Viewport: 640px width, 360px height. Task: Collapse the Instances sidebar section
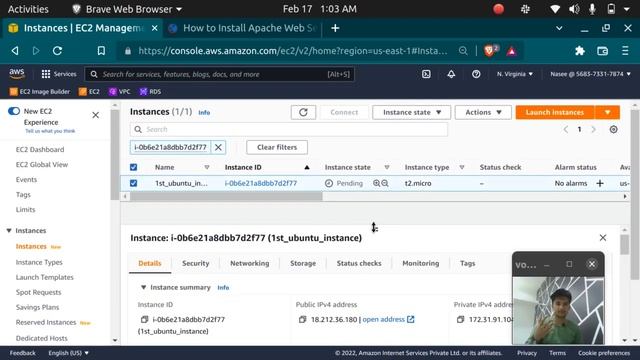coord(9,231)
